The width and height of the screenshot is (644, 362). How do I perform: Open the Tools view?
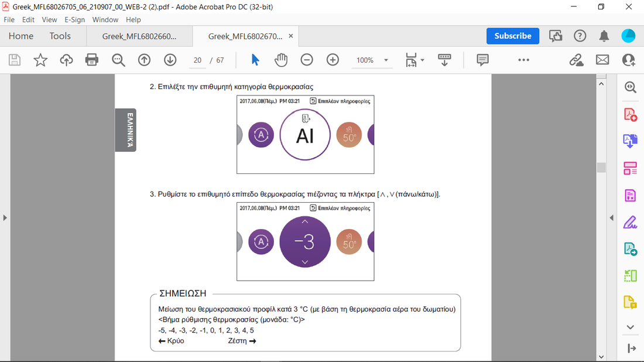(60, 36)
